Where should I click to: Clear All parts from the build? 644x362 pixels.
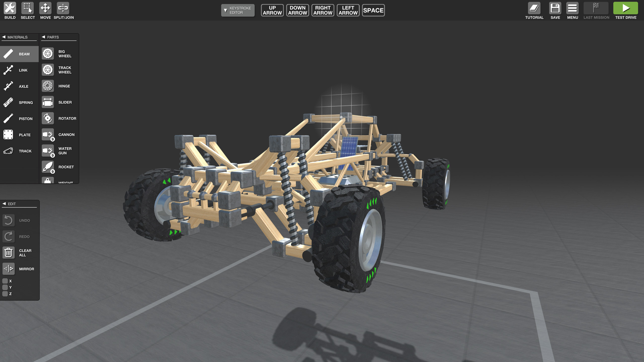pos(9,253)
